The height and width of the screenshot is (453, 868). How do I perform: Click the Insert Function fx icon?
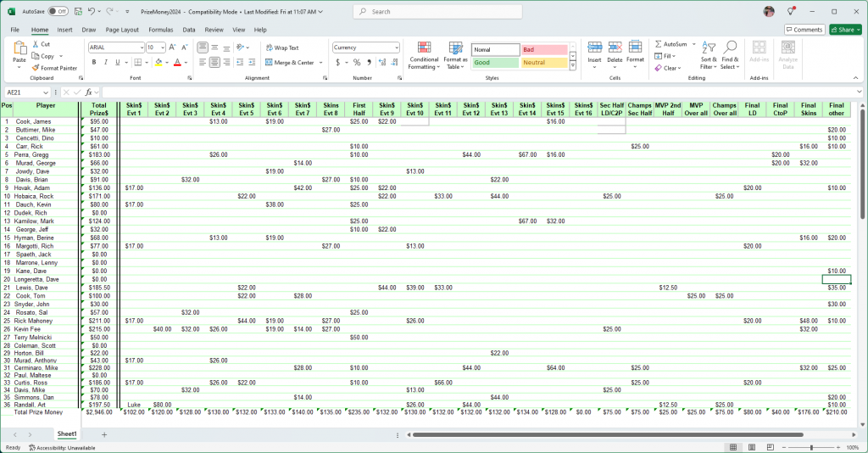click(x=88, y=92)
